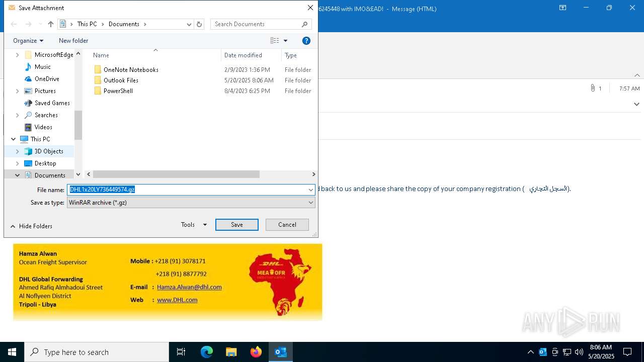The height and width of the screenshot is (362, 644).
Task: Open the File name dropdown arrow
Action: [x=311, y=190]
